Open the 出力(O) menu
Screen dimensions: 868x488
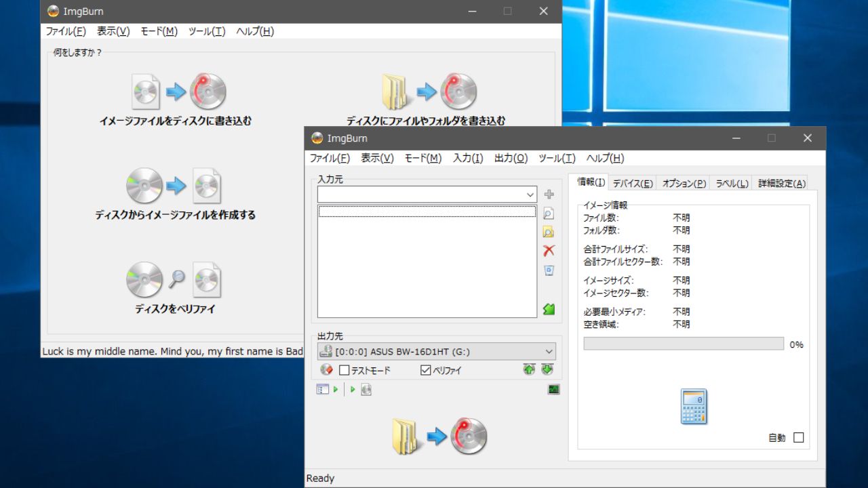(x=511, y=158)
